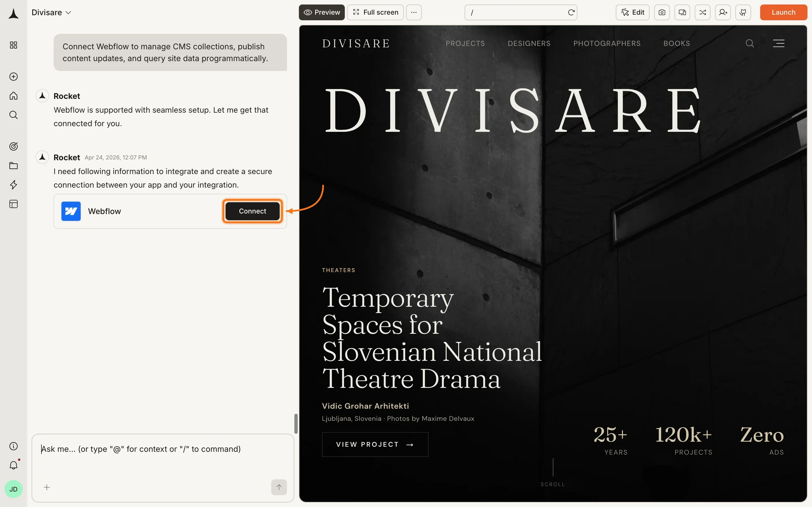Select PHOTOGRAPHERS in the site navigation
This screenshot has width=812, height=507.
tap(607, 43)
